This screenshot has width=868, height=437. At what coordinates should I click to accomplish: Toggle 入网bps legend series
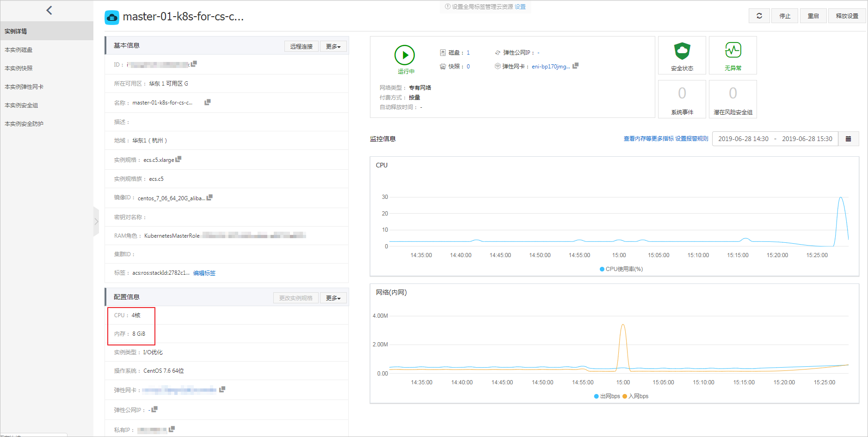click(x=635, y=396)
